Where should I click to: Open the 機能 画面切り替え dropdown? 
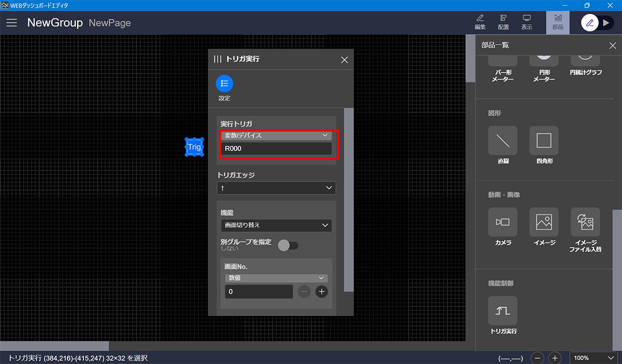(x=276, y=225)
